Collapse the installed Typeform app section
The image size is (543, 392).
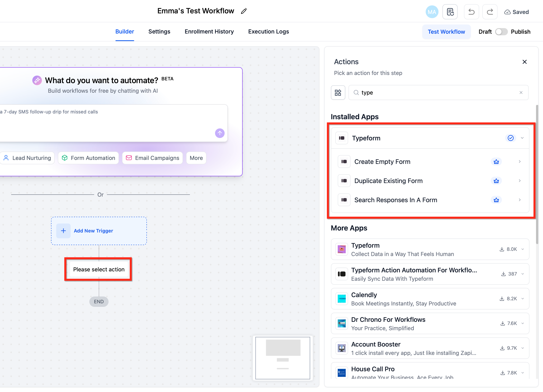point(522,138)
